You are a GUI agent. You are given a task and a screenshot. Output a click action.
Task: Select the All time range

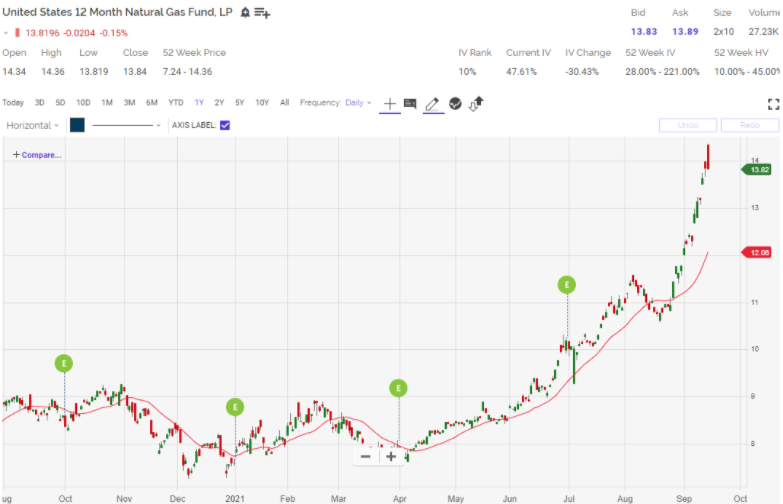285,103
